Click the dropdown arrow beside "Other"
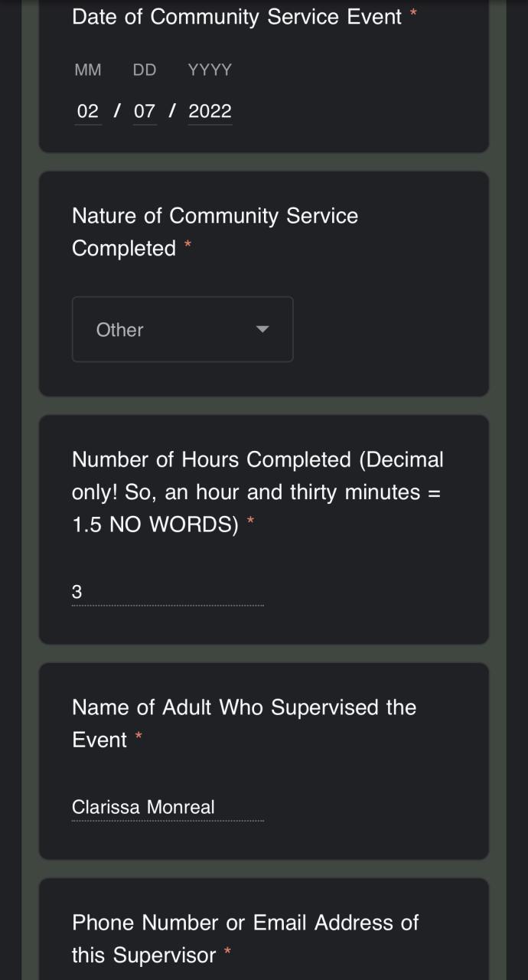 (262, 329)
